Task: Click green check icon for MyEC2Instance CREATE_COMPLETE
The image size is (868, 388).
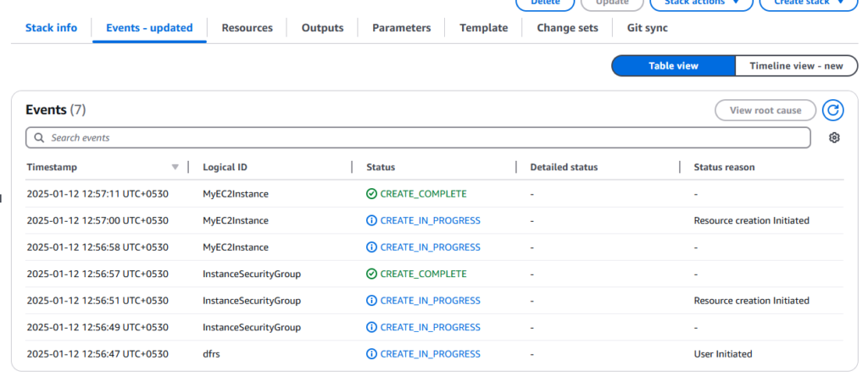Action: coord(371,194)
